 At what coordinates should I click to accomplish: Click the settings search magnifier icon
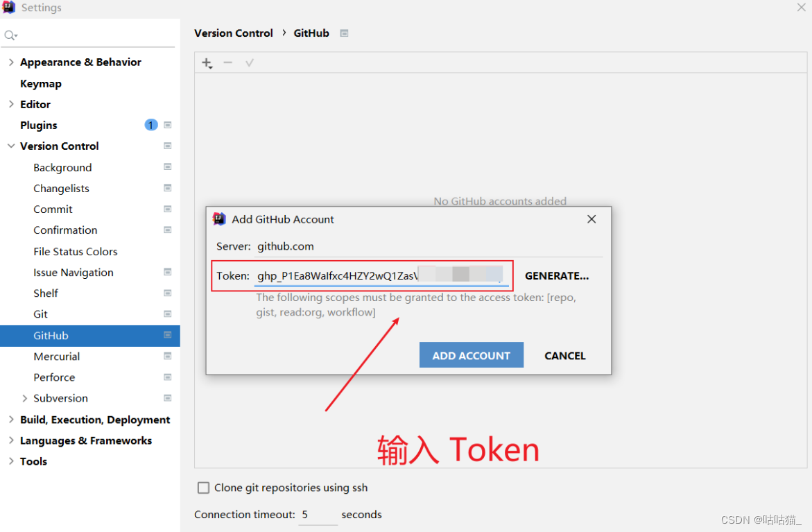10,35
